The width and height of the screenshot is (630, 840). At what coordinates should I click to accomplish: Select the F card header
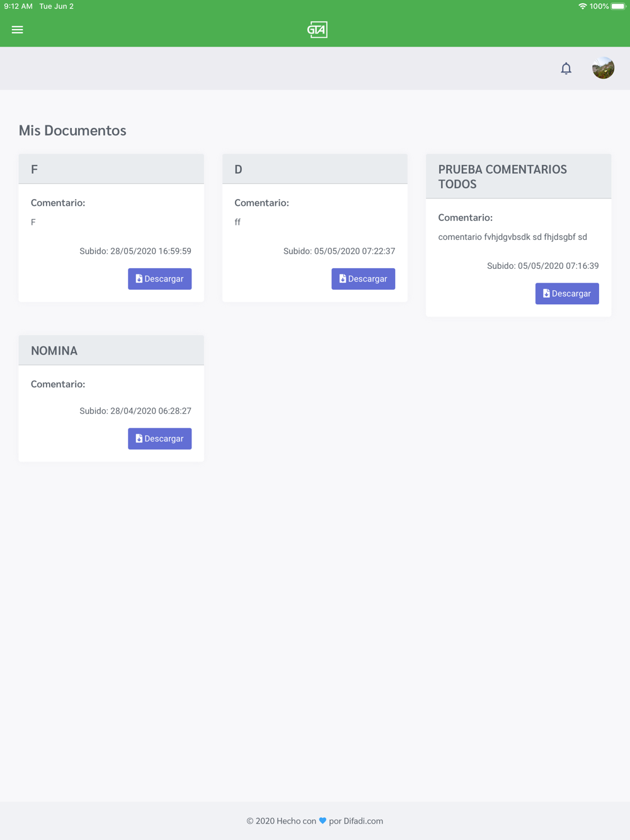point(111,169)
